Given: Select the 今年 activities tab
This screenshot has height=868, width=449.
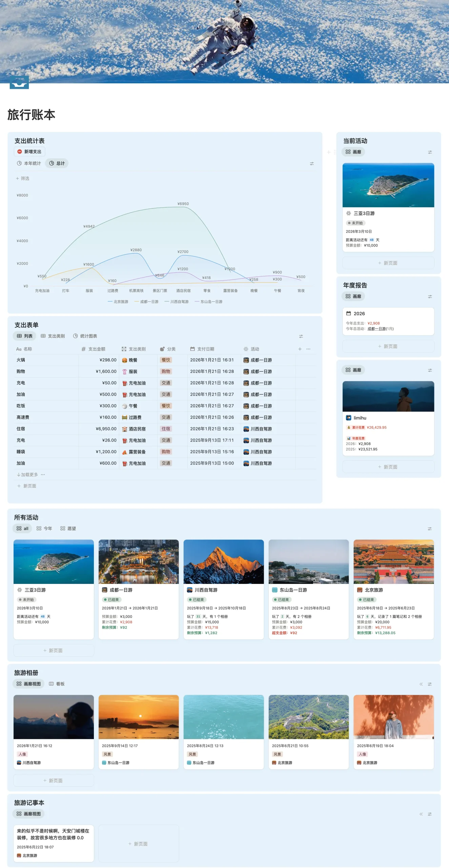Looking at the screenshot, I should 44,528.
